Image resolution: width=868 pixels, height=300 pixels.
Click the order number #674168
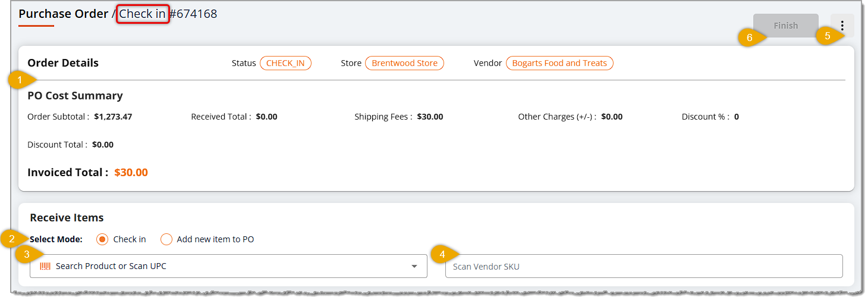click(193, 14)
